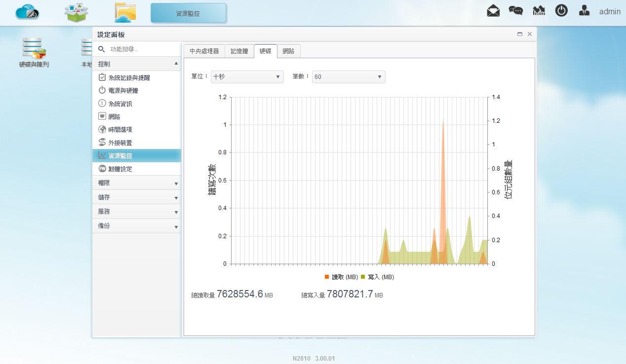Image resolution: width=626 pixels, height=364 pixels.
Task: Maximize the 設定面板 window
Action: (x=520, y=34)
